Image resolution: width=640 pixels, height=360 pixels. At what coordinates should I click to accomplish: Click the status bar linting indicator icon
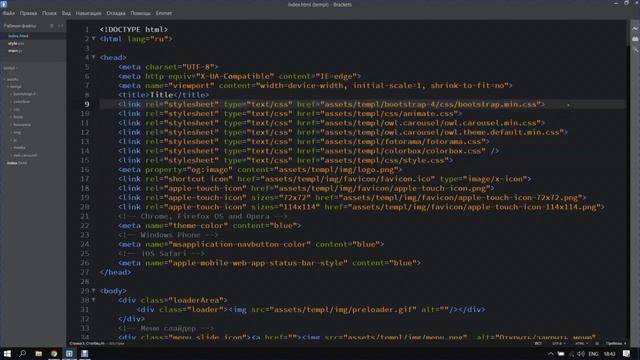click(597, 343)
